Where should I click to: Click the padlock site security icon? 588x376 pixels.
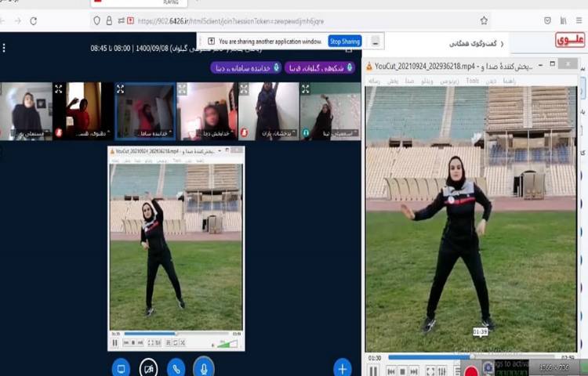[x=109, y=21]
